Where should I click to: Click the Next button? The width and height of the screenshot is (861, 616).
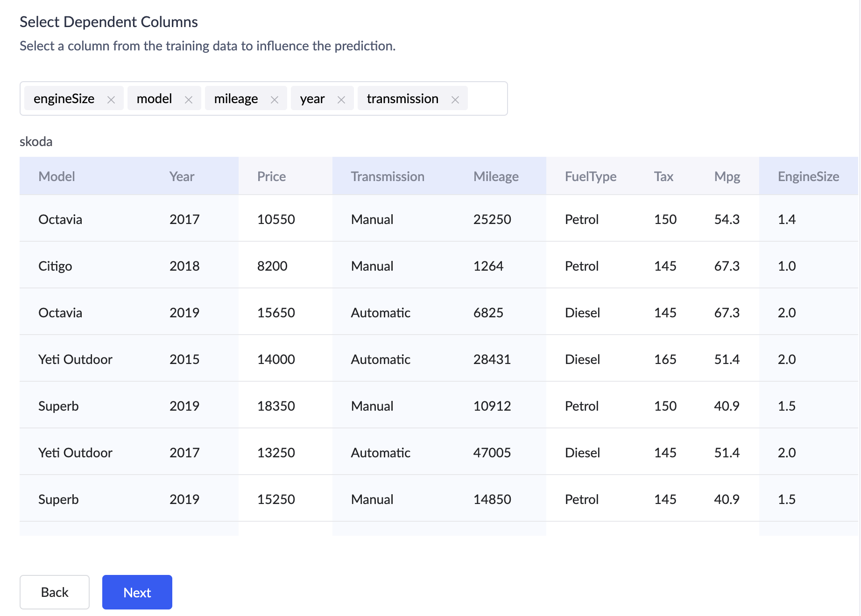pyautogui.click(x=137, y=592)
